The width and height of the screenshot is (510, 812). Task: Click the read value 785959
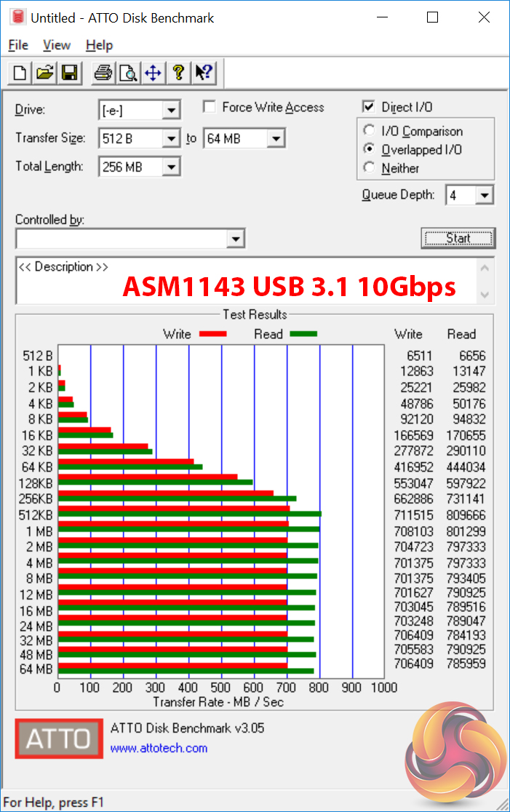[x=466, y=664]
